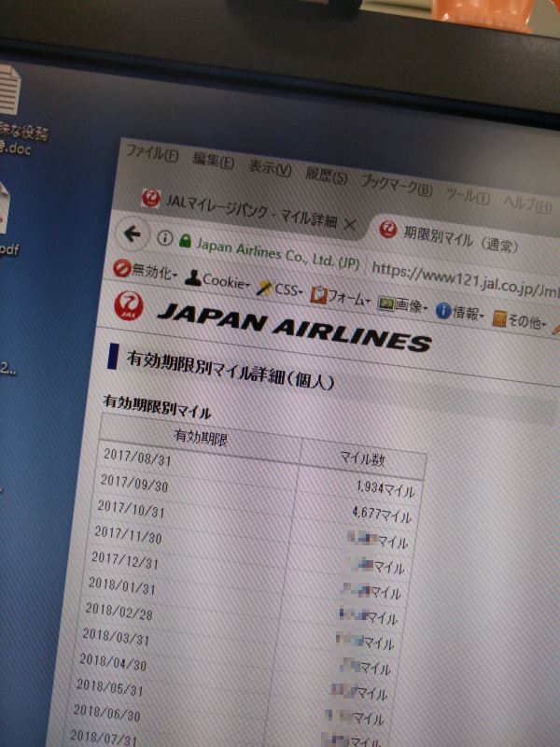
Task: Open the 編集(E) menu
Action: click(x=213, y=161)
